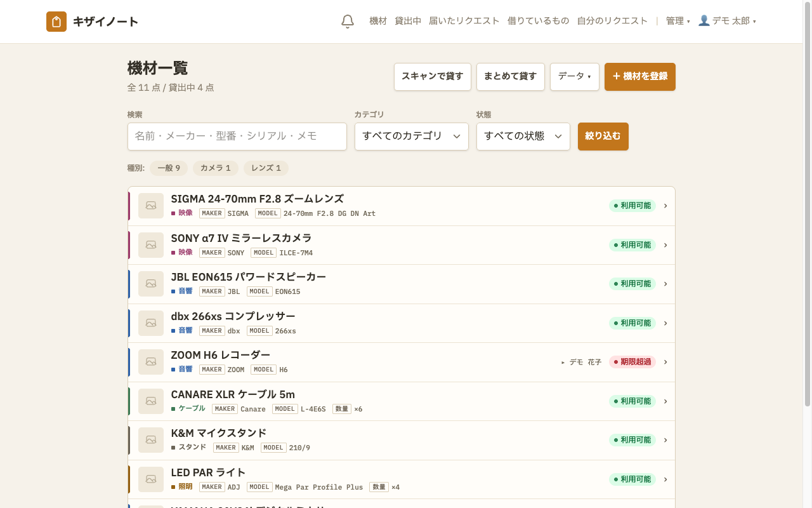Open the デモ 太郎 user avatar menu
This screenshot has height=508, width=812.
click(727, 21)
